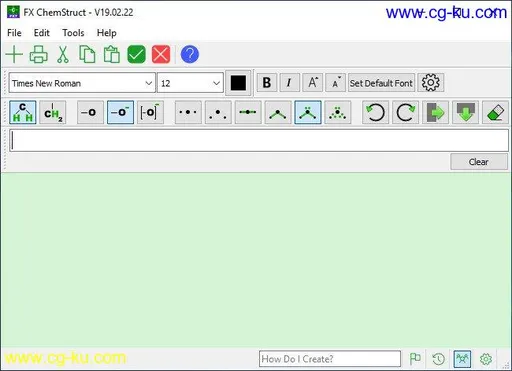The image size is (512, 371).
Task: Click the Clear button
Action: [479, 162]
